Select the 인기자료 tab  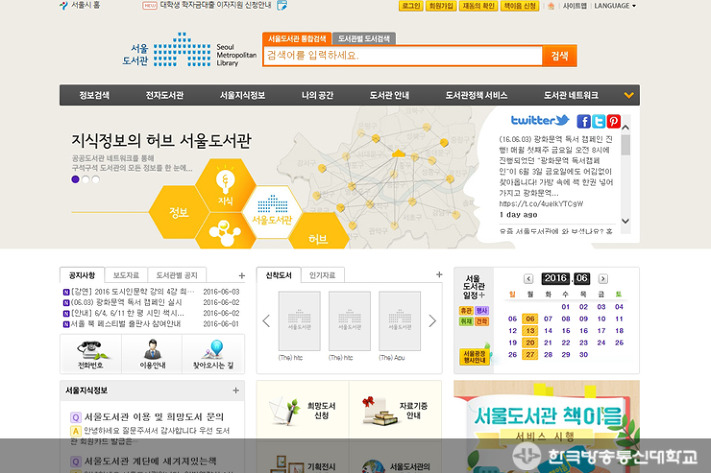[x=322, y=275]
